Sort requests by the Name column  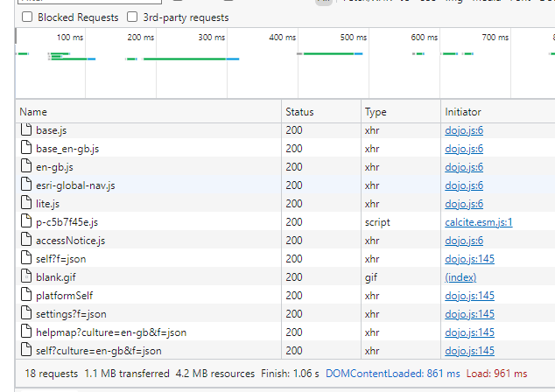click(33, 112)
